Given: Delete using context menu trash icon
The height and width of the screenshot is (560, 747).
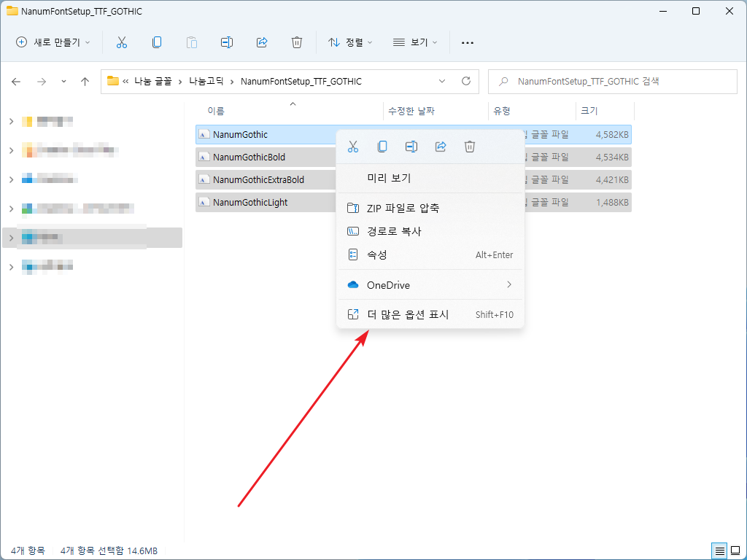Looking at the screenshot, I should pos(470,147).
